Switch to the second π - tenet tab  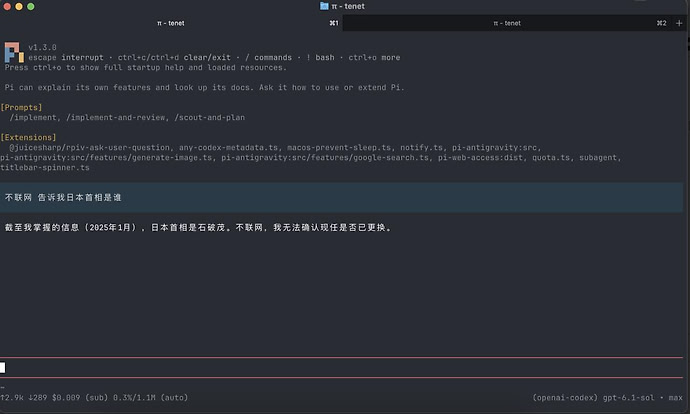(x=507, y=23)
